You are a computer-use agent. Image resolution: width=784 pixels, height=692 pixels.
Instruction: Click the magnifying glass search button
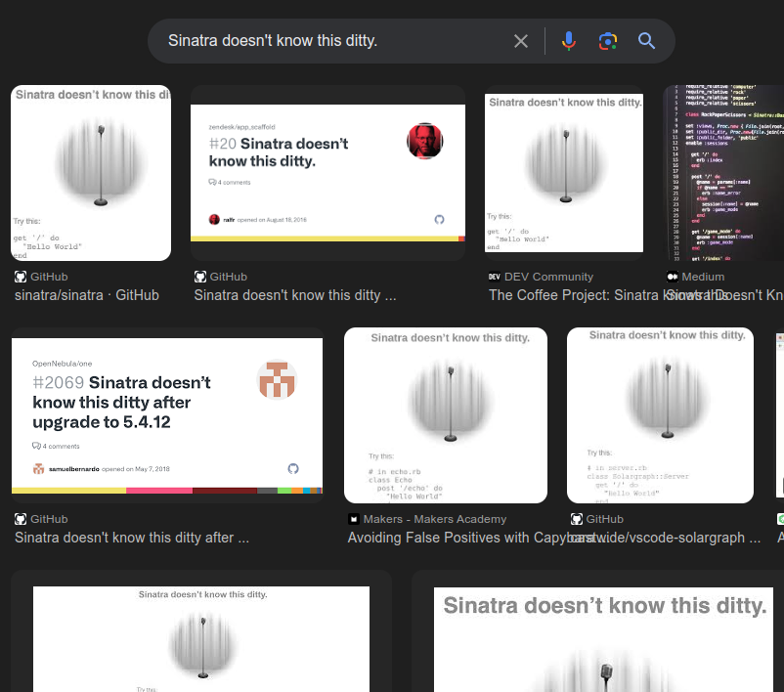point(646,41)
